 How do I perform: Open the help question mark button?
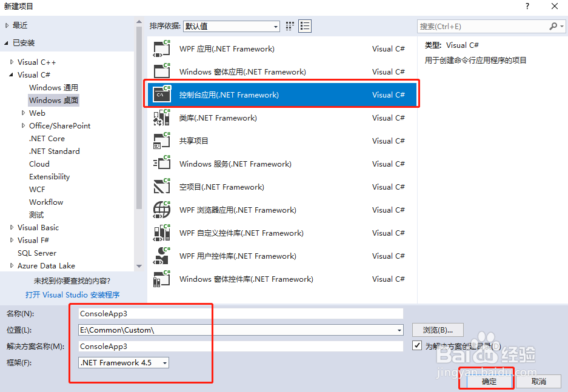tap(527, 6)
